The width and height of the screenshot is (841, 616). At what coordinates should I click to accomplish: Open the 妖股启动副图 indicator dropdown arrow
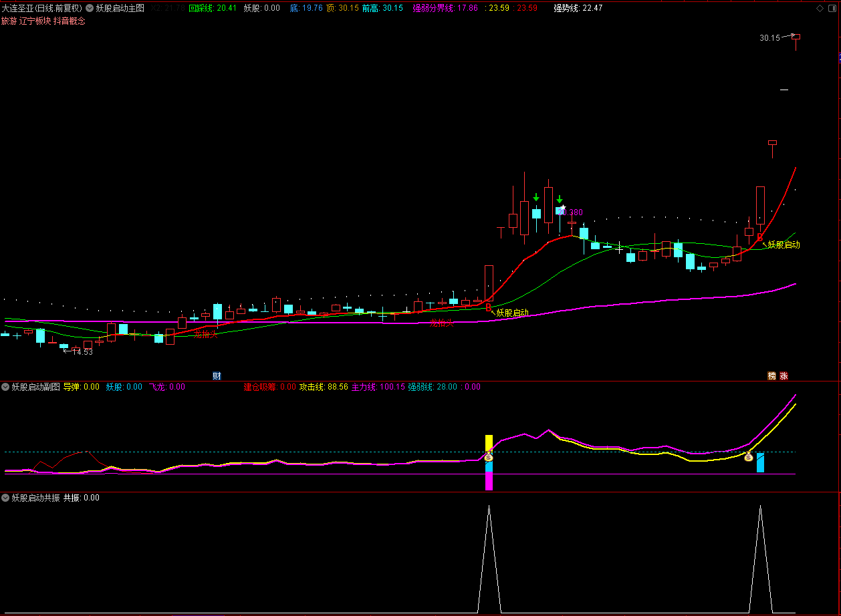[5, 387]
